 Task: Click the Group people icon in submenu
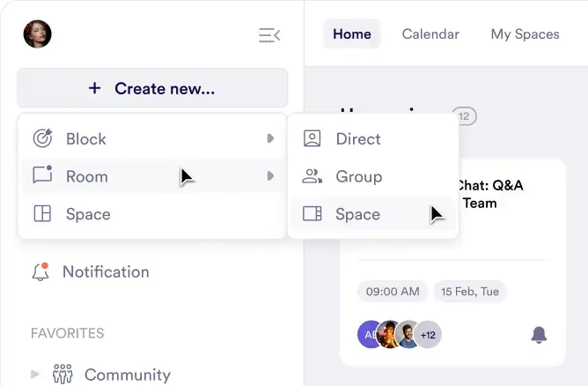pyautogui.click(x=312, y=176)
